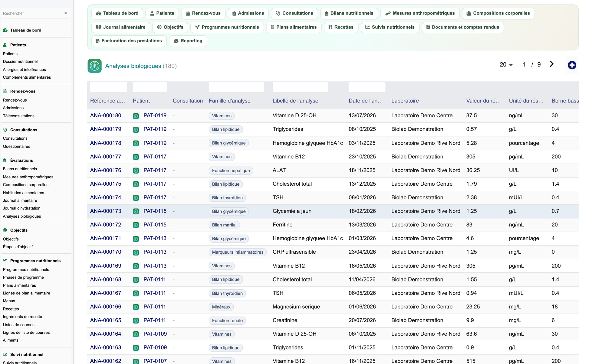Open the Facturation des prestations tab
Viewport: 589px width, 364px height.
tap(129, 41)
